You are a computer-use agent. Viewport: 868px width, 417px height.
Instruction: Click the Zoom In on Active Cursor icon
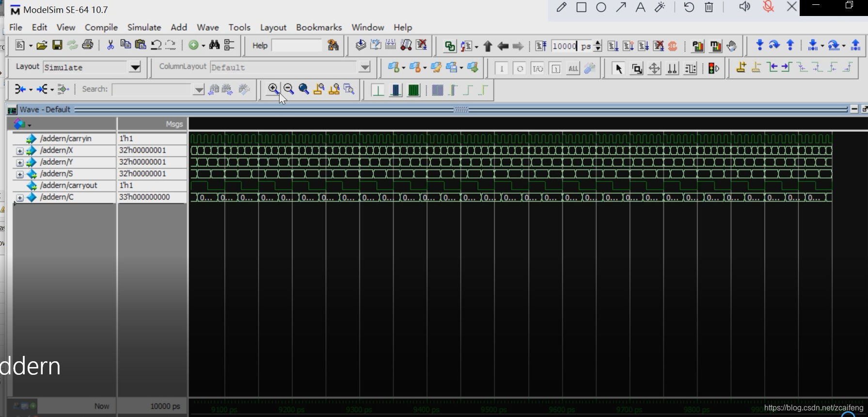pyautogui.click(x=319, y=89)
